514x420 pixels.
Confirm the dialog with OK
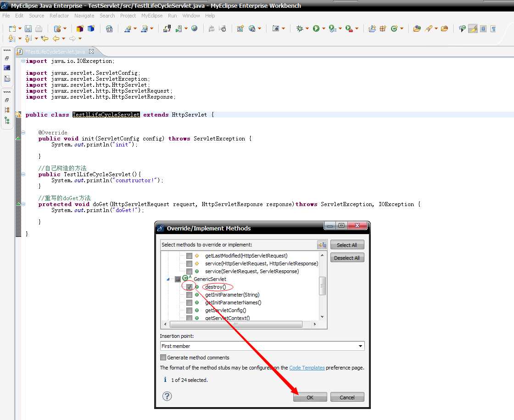(310, 397)
